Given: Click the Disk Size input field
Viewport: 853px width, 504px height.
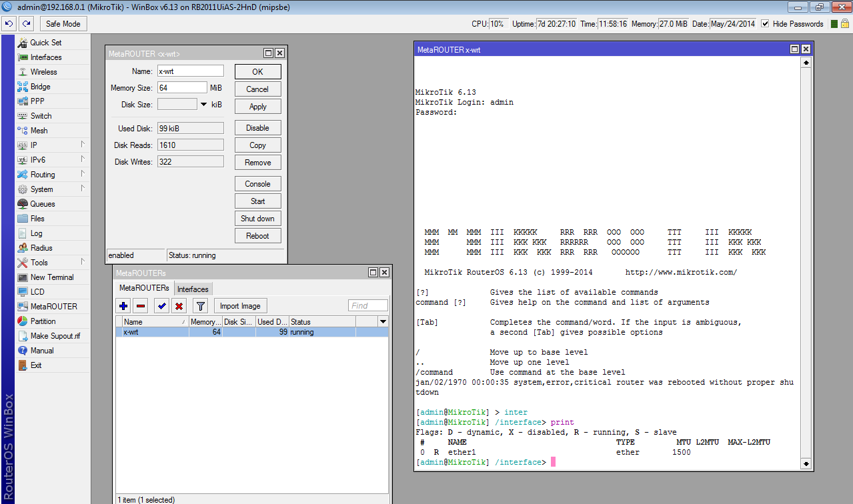Looking at the screenshot, I should click(177, 104).
